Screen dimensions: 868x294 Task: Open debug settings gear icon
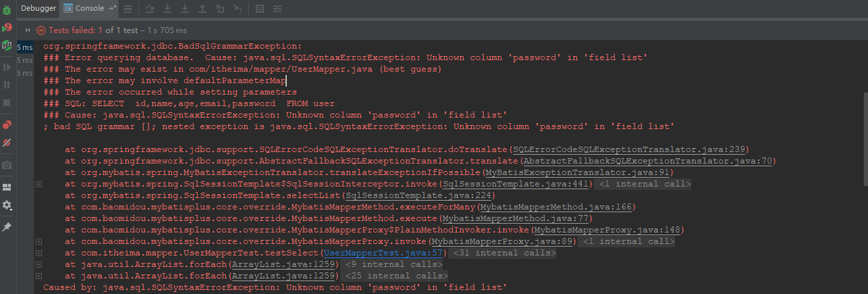[x=7, y=205]
